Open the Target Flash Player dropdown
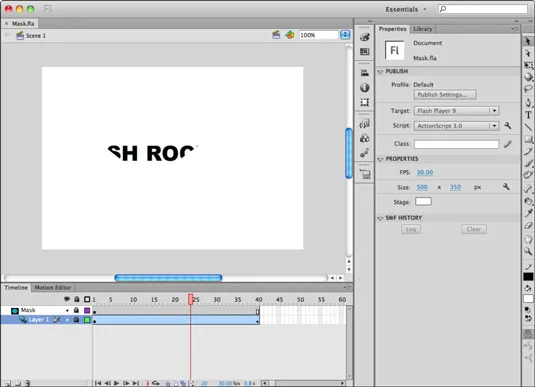Image resolution: width=535 pixels, height=387 pixels. (457, 111)
